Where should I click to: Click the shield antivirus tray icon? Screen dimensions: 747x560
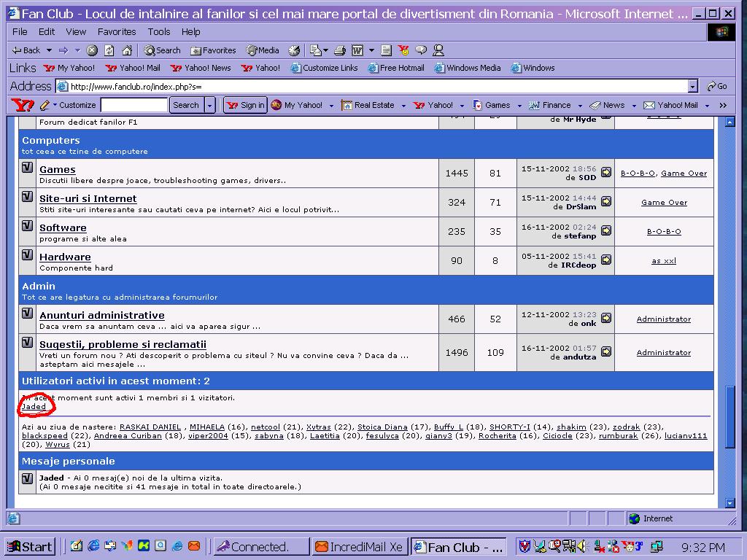525,546
